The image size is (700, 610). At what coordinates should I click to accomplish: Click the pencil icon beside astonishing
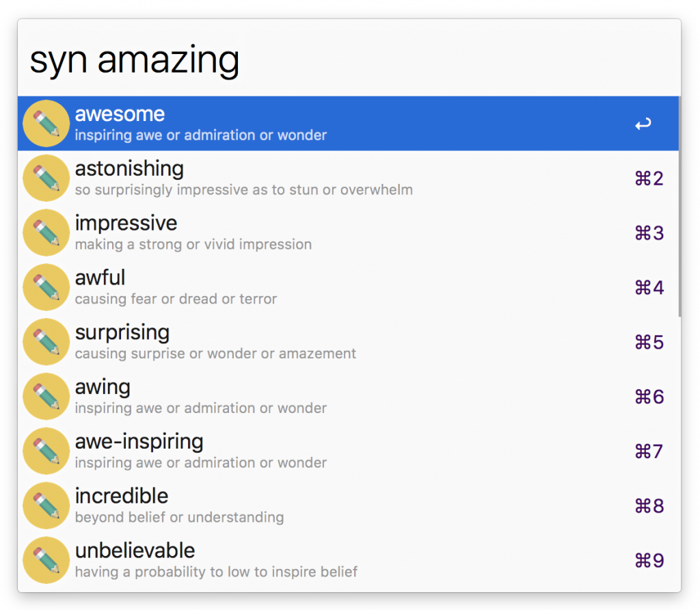coord(46,178)
